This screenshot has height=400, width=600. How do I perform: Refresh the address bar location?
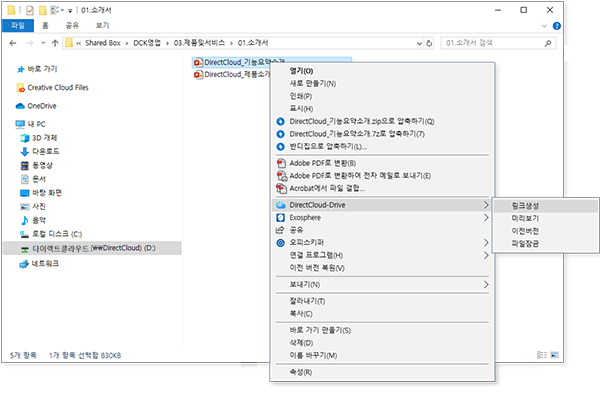tap(429, 43)
